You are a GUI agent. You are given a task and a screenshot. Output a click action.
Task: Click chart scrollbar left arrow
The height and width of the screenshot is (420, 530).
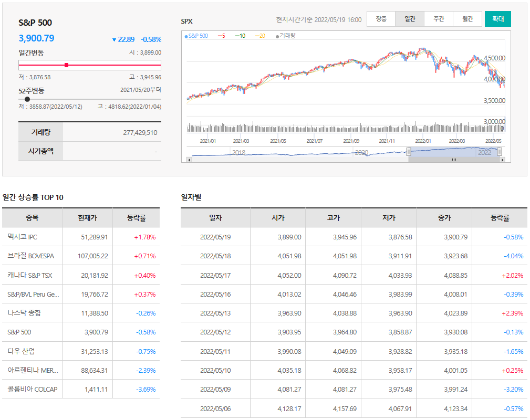(189, 160)
